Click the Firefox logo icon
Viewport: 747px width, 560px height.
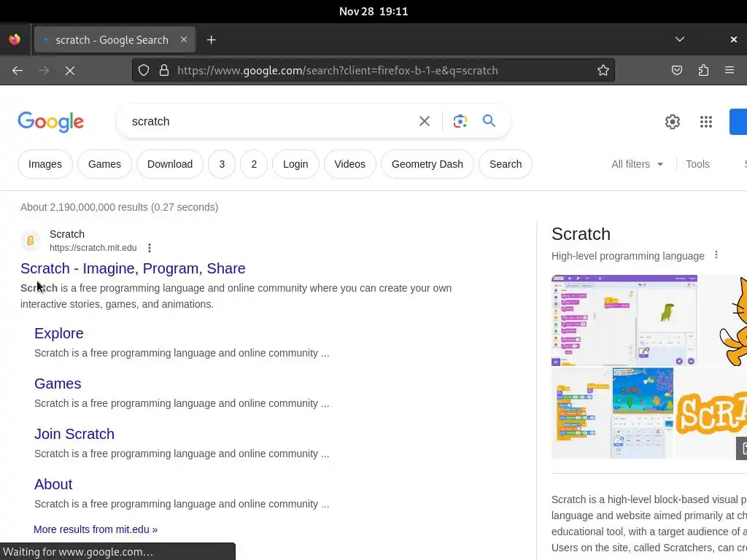click(x=15, y=39)
